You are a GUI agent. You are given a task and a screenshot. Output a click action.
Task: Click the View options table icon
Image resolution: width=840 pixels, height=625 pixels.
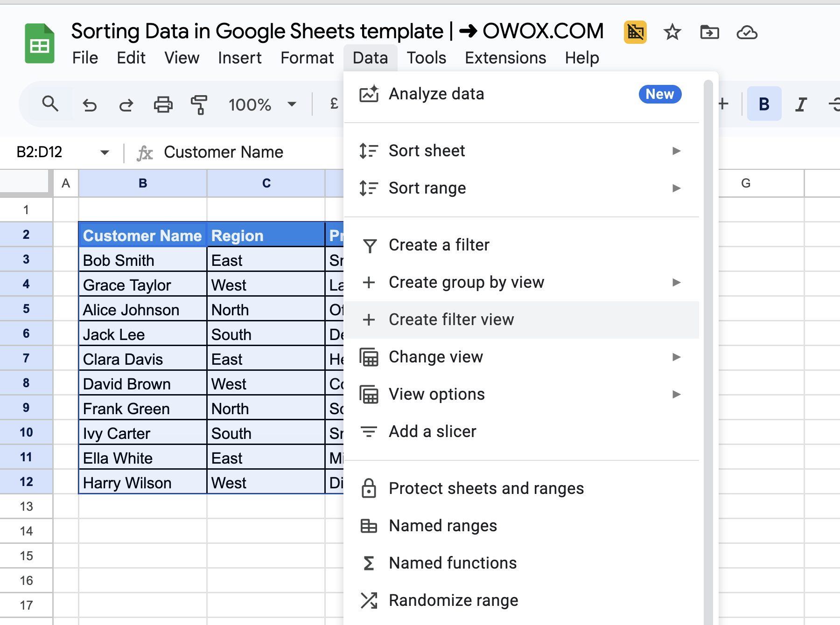(369, 395)
